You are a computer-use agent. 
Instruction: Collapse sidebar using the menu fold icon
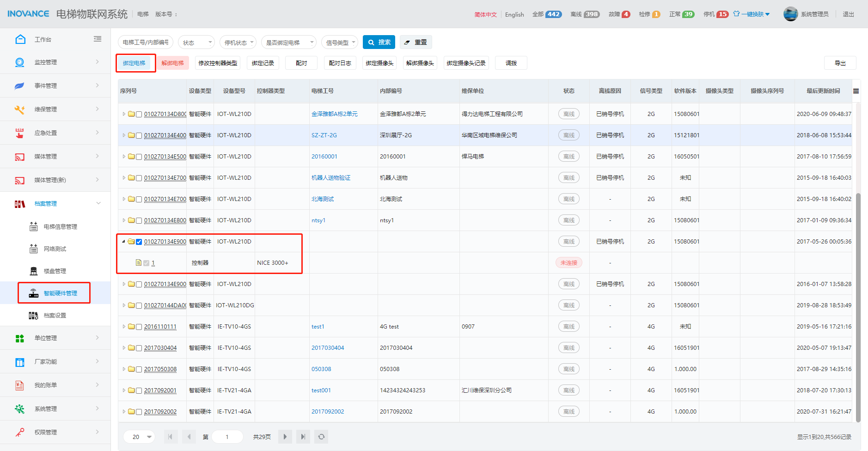click(98, 39)
